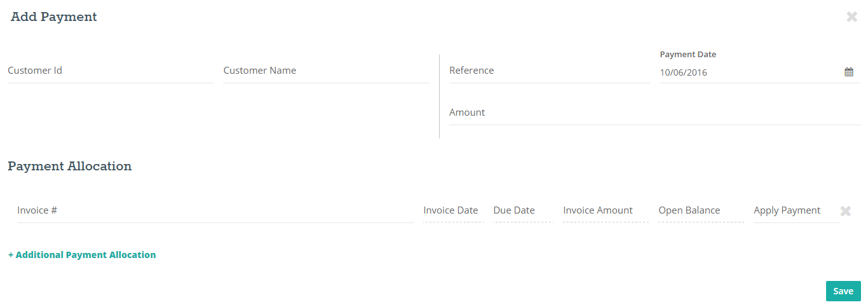Viewport: 868px width, 307px height.
Task: Click the Due Date field
Action: coord(523,210)
